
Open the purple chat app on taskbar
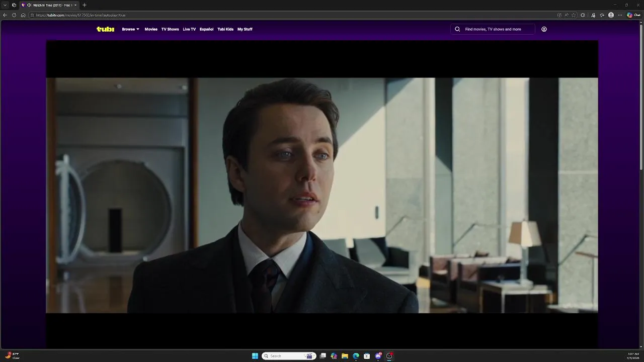click(x=378, y=356)
